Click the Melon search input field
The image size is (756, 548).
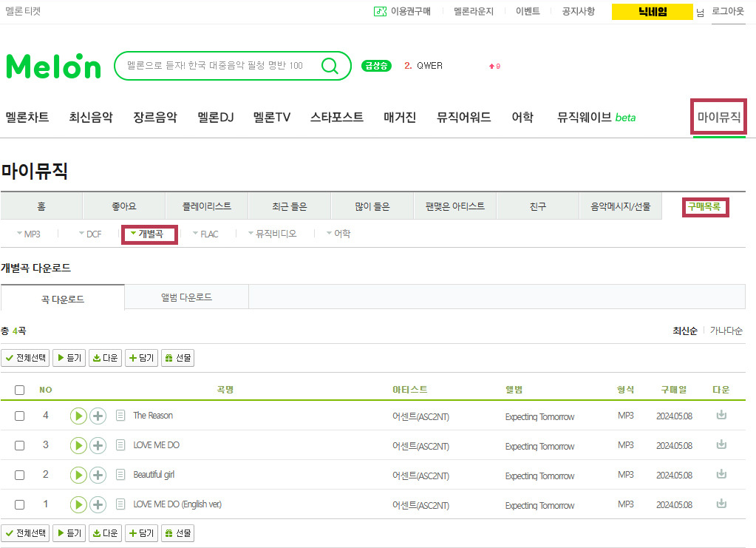tap(216, 66)
